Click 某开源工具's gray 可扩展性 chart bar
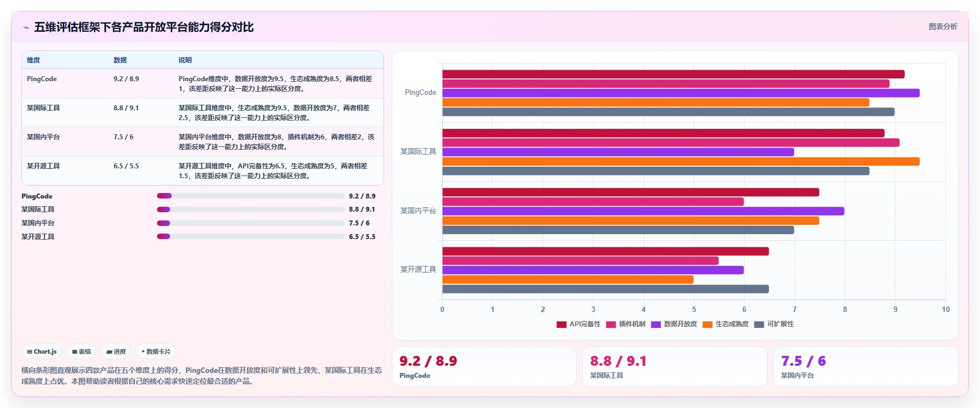The height and width of the screenshot is (408, 980). point(605,289)
